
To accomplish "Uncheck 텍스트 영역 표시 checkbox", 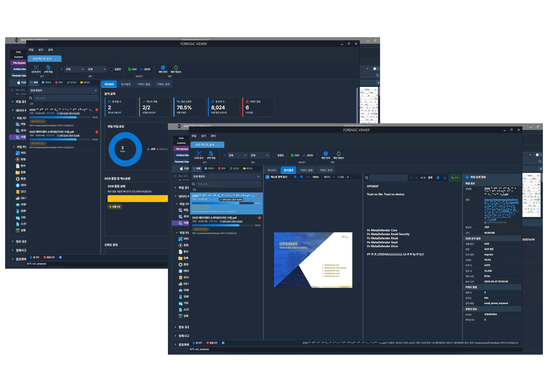I will coord(267,177).
